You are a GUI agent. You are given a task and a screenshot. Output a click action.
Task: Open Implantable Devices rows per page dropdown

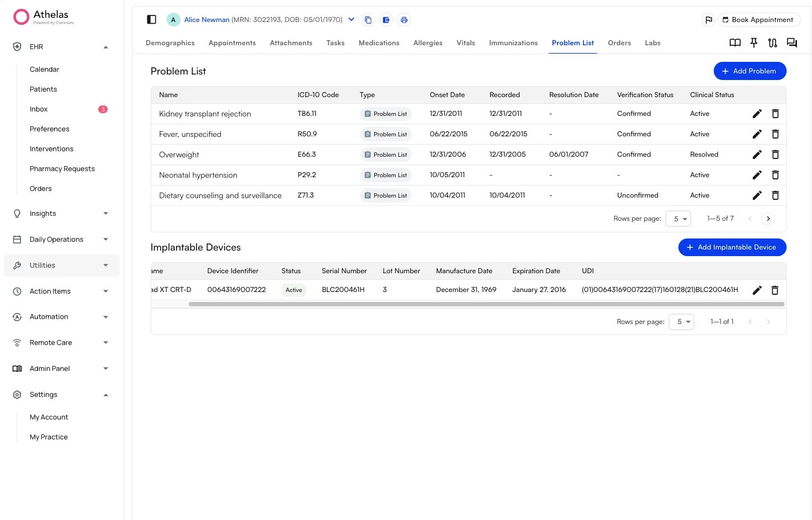pos(682,322)
